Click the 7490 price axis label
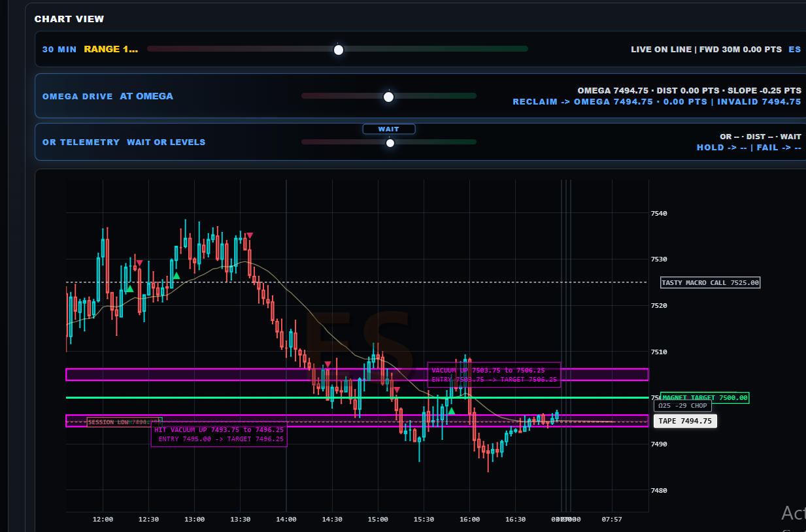This screenshot has height=532, width=806. pos(660,444)
